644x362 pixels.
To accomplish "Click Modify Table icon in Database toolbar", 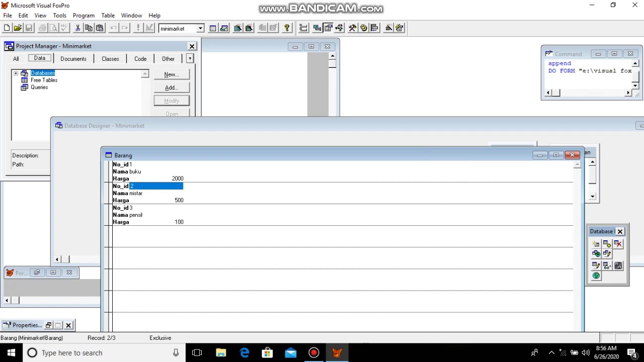I will click(596, 265).
